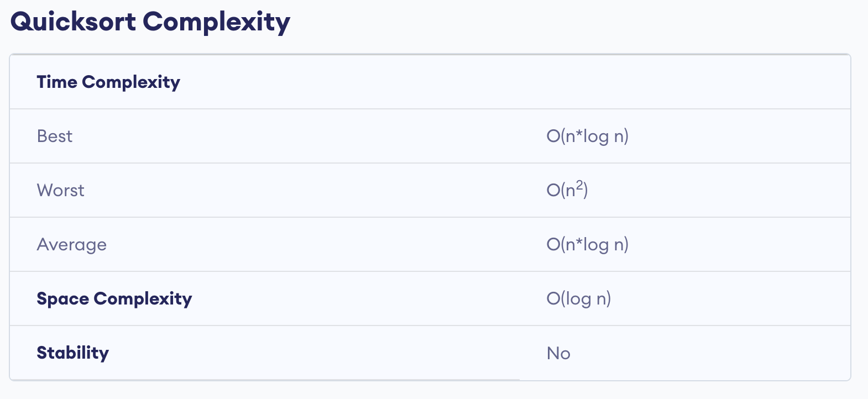Click the Worst row label
Viewport: 868px width, 399px height.
click(x=61, y=190)
